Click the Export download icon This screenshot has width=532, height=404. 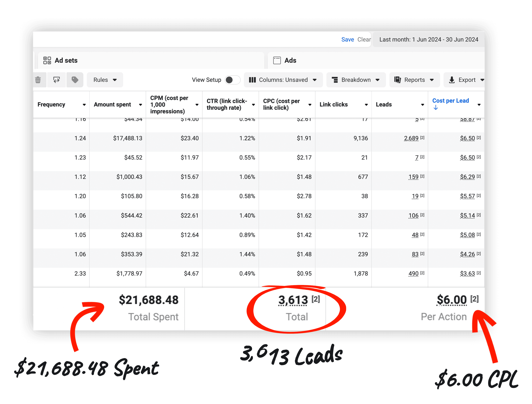coord(452,80)
